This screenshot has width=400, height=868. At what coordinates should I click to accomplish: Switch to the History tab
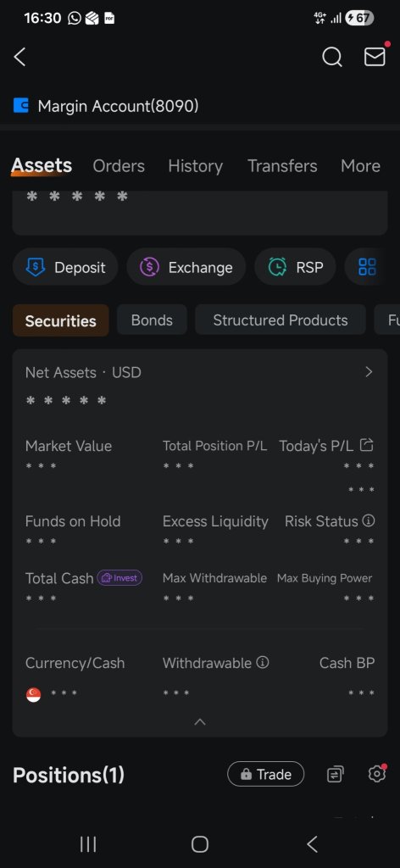[195, 166]
